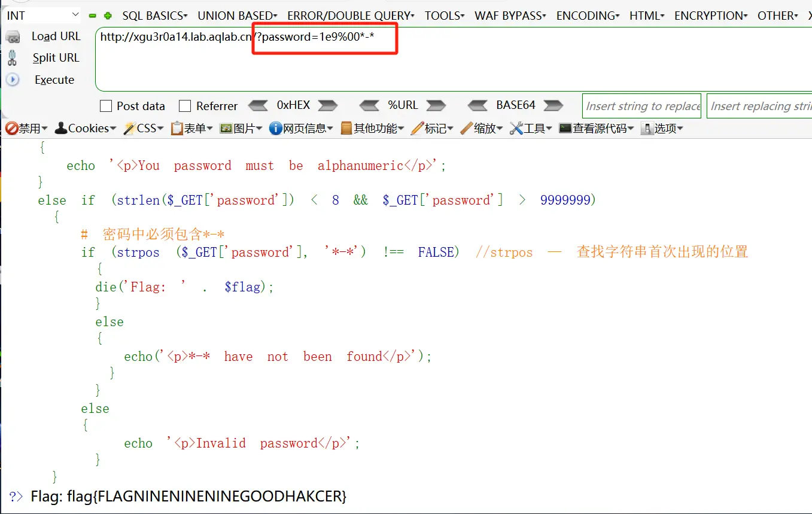Enable the Post data checkbox
This screenshot has width=812, height=514.
(x=106, y=107)
